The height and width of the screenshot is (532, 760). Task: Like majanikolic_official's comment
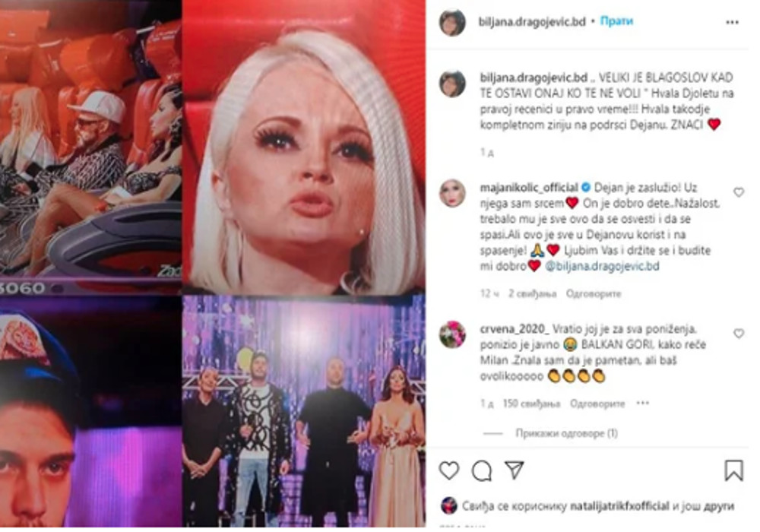tap(738, 192)
